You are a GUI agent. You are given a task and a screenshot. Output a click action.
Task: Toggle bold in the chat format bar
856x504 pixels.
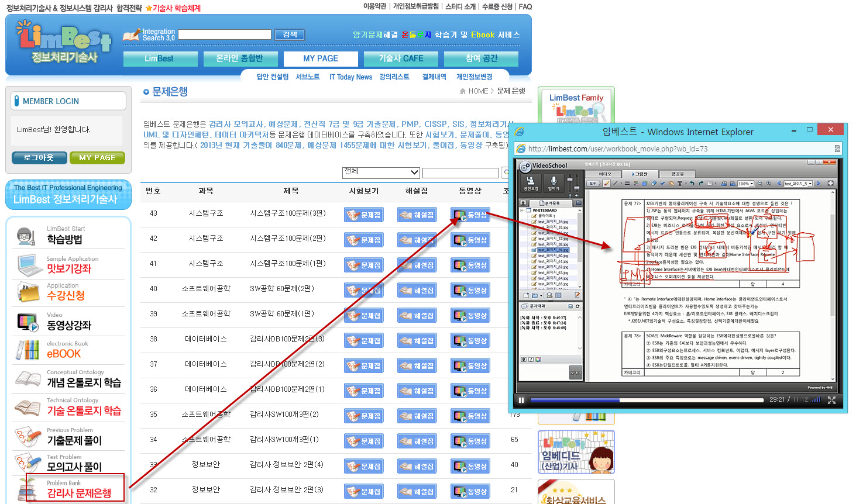(524, 360)
